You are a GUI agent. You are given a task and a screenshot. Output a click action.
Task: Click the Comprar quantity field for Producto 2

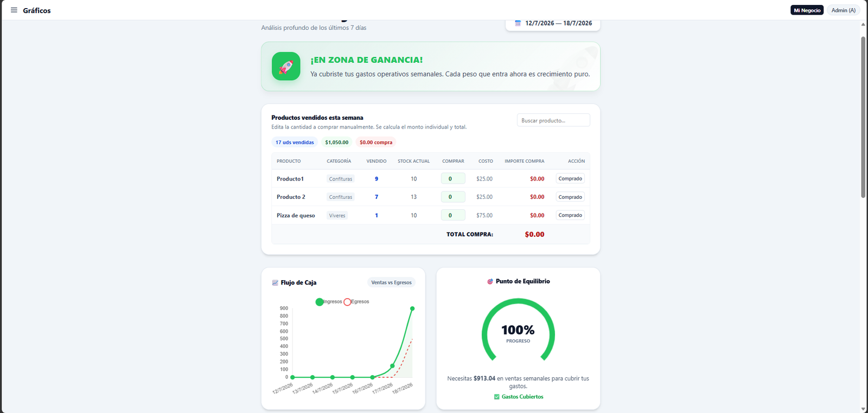[453, 197]
